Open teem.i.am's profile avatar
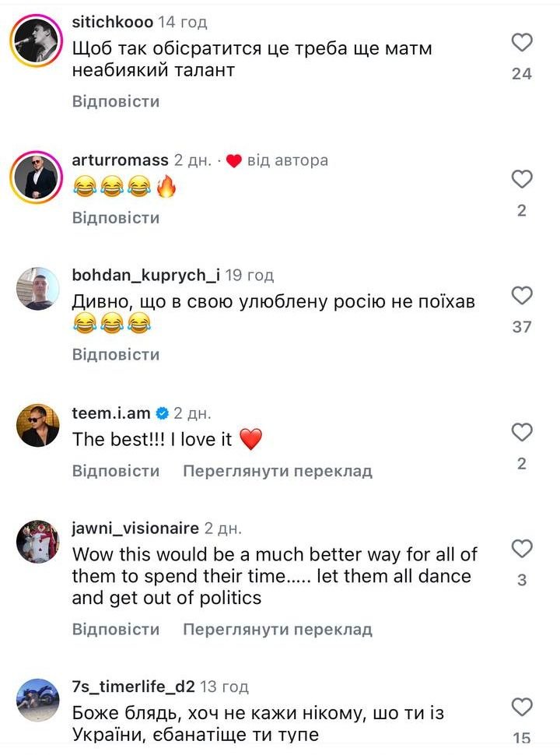The height and width of the screenshot is (755, 560). 37,425
